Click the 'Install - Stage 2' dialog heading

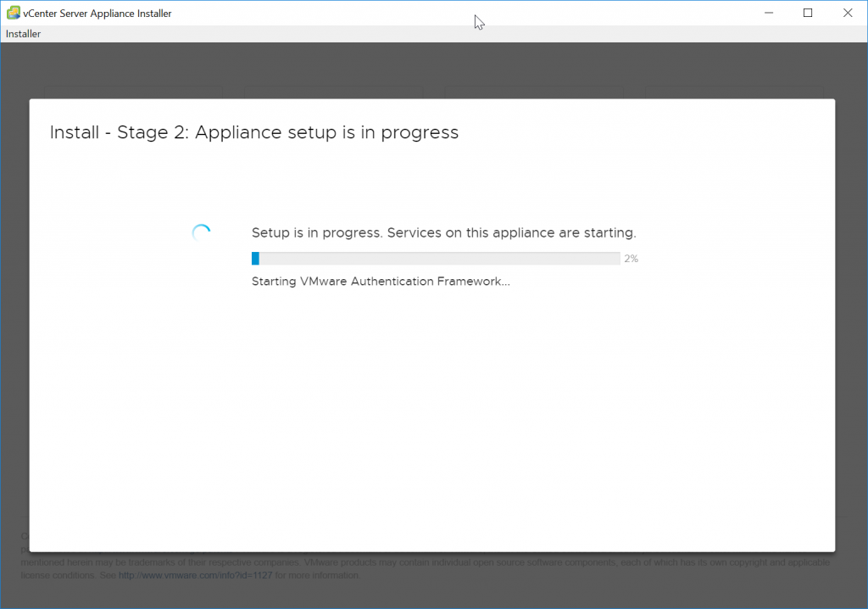click(x=254, y=132)
